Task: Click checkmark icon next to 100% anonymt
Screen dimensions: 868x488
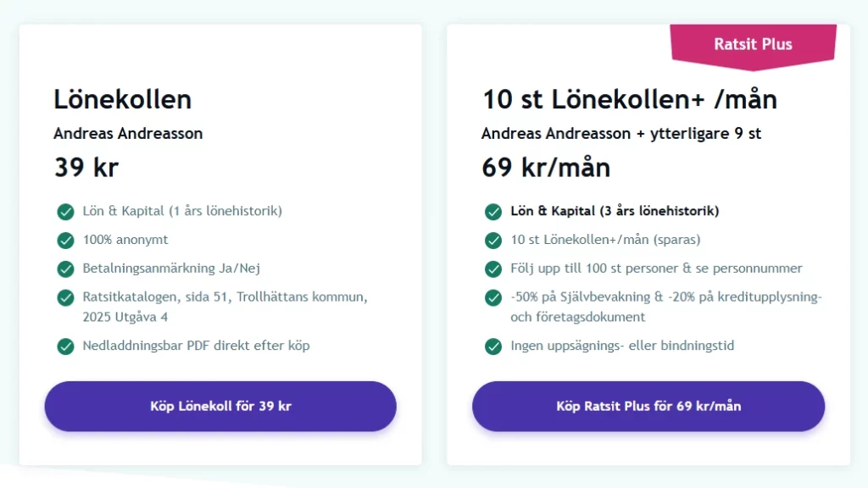Action: 65,240
